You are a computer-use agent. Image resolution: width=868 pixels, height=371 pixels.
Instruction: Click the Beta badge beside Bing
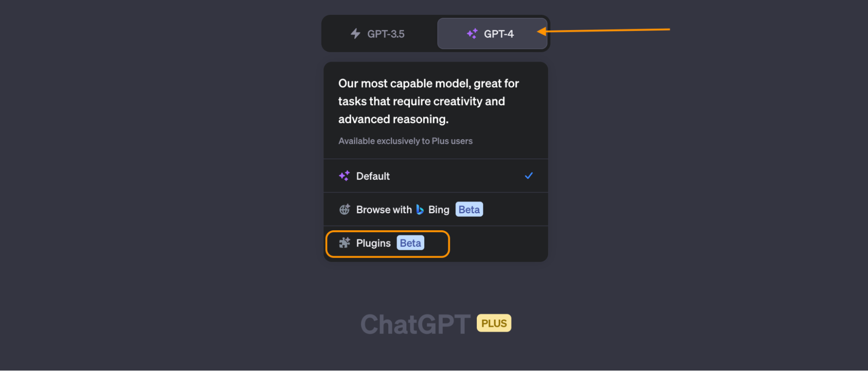click(x=469, y=209)
